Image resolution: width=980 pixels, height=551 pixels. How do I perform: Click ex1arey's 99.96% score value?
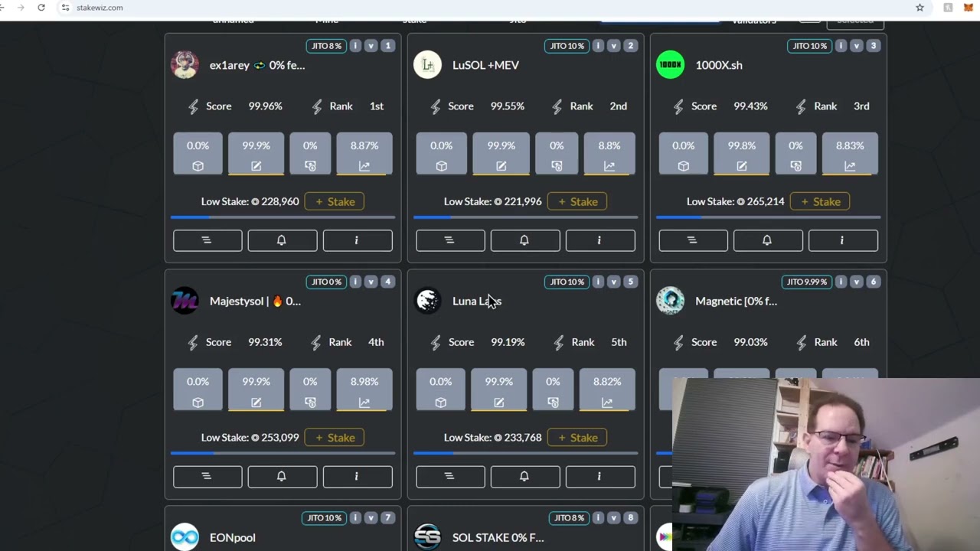265,106
